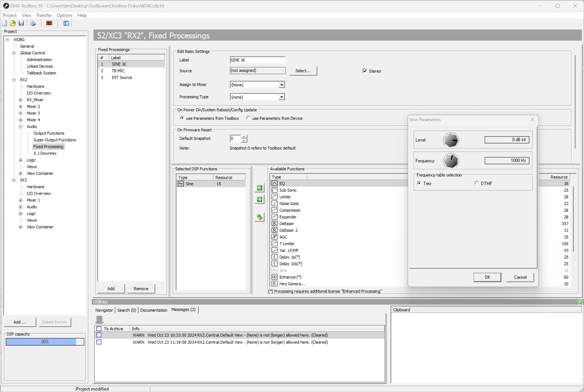Open function parameters via the gear icon
584x392 pixels.
tap(259, 217)
